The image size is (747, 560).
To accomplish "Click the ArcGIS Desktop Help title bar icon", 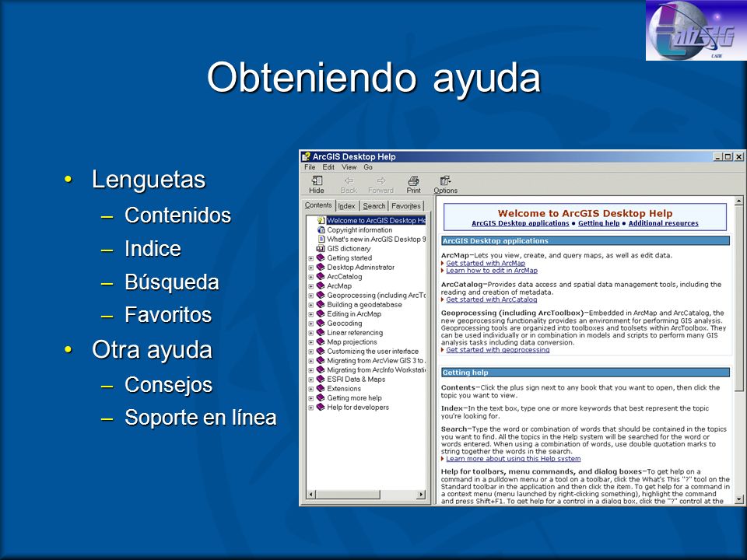I will 306,156.
